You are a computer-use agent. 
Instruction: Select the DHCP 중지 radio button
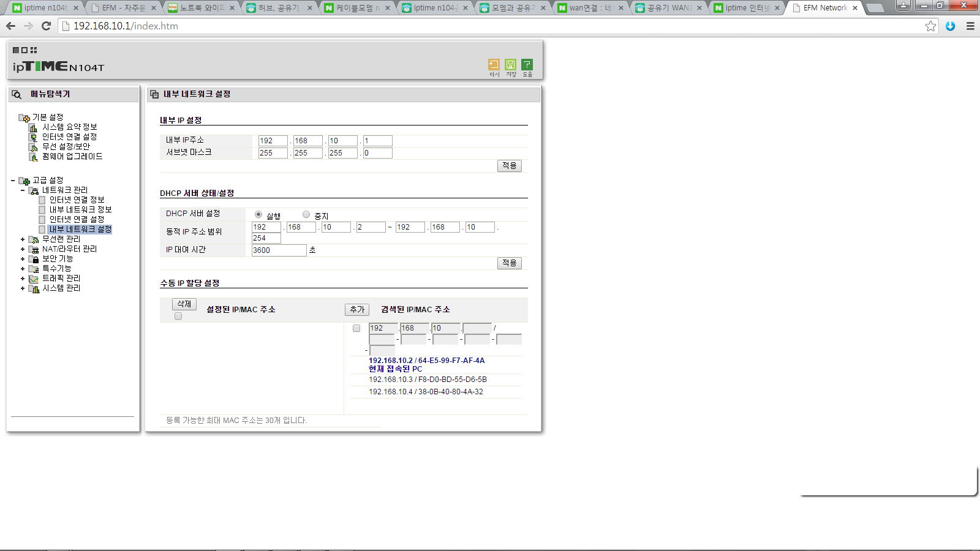(x=306, y=214)
